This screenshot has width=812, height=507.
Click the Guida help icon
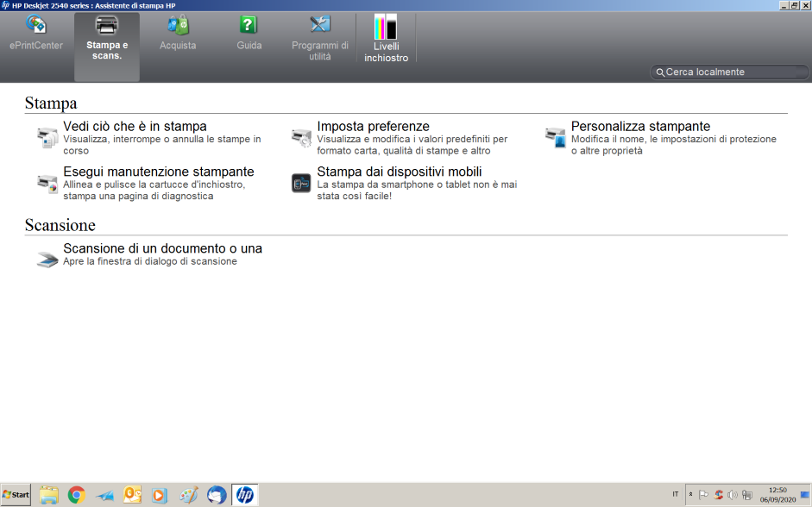(x=249, y=26)
